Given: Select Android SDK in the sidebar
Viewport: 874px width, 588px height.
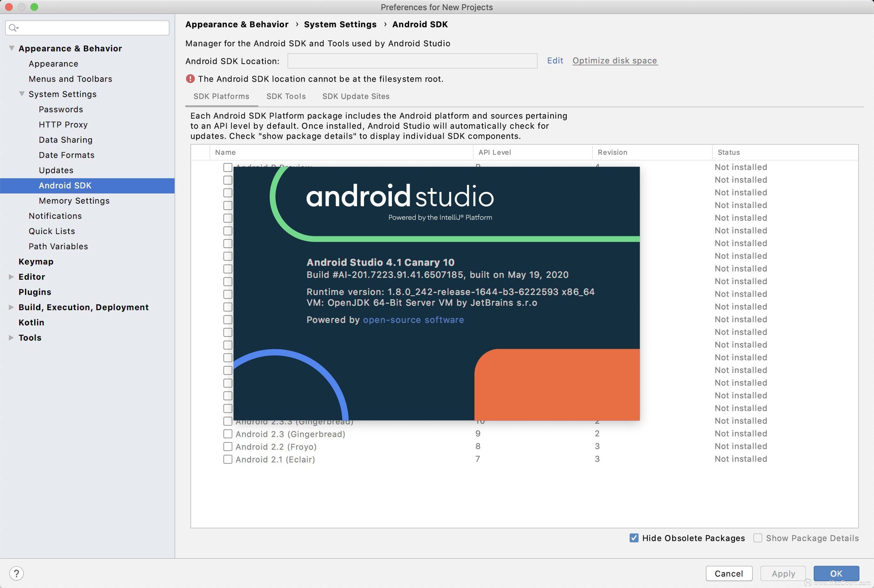Looking at the screenshot, I should (x=88, y=186).
